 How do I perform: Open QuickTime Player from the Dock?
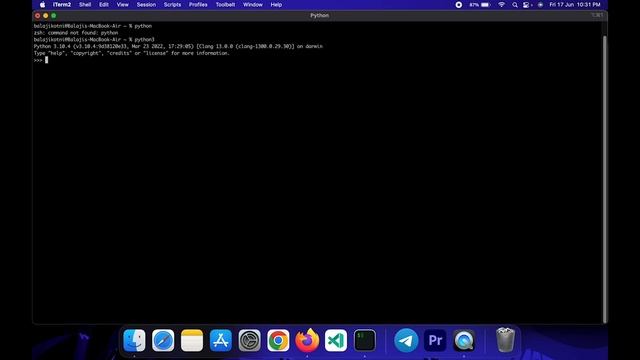(x=464, y=340)
